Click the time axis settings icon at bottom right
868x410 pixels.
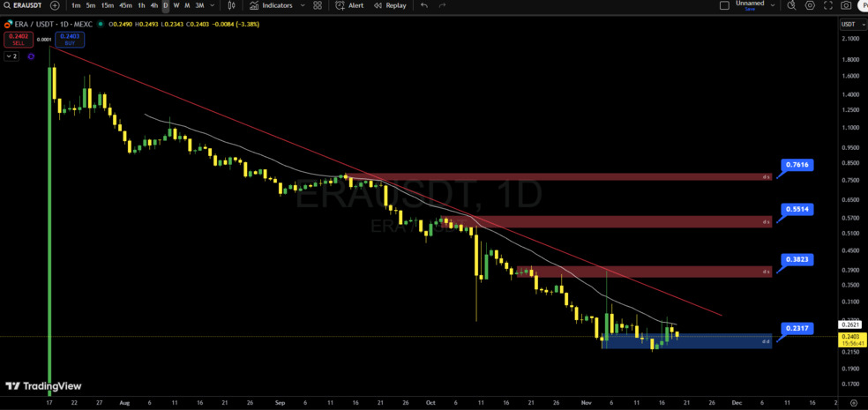tap(853, 401)
